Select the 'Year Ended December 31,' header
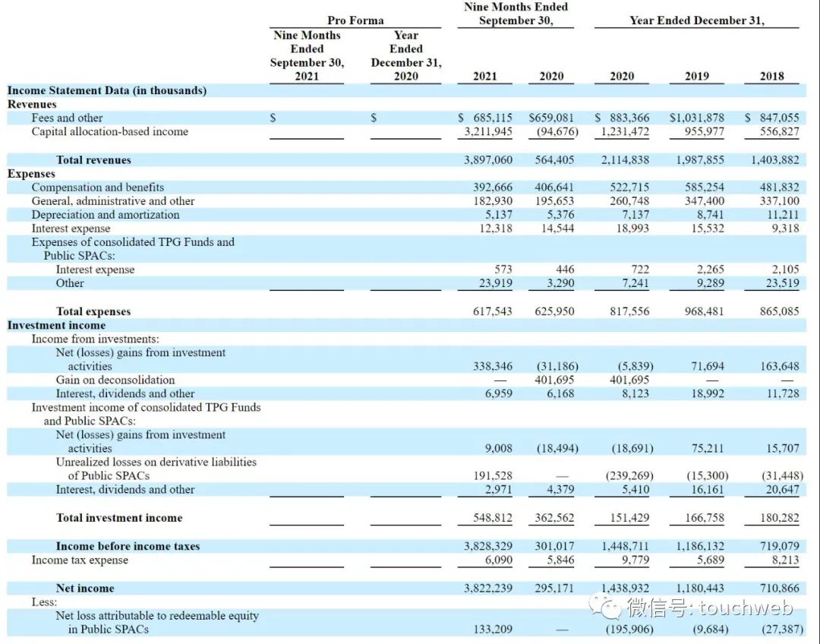 (696, 21)
